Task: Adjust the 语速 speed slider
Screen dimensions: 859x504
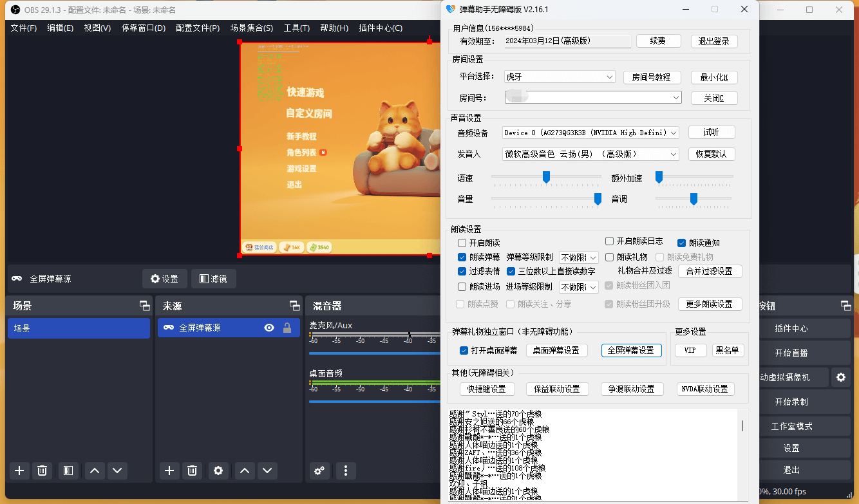Action: pos(546,177)
